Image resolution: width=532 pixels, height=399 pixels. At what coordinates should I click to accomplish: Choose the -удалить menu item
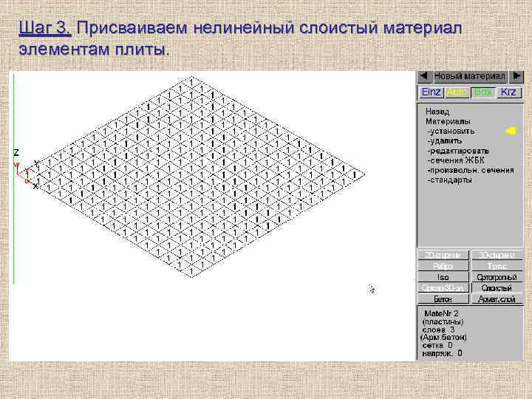[445, 140]
